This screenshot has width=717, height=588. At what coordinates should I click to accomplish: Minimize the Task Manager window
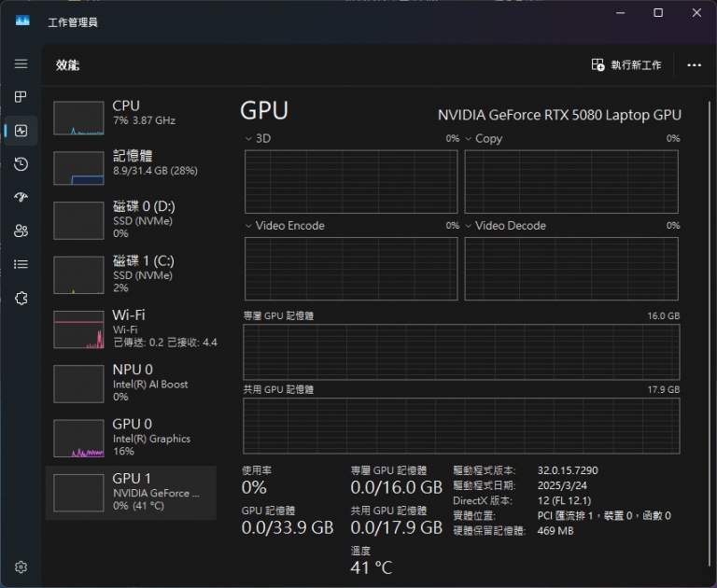[x=621, y=13]
